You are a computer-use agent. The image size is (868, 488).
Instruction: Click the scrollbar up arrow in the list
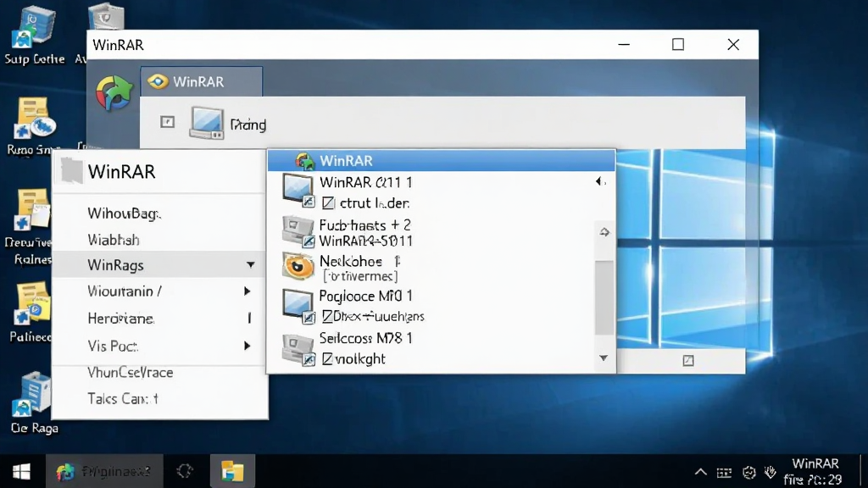pos(604,232)
